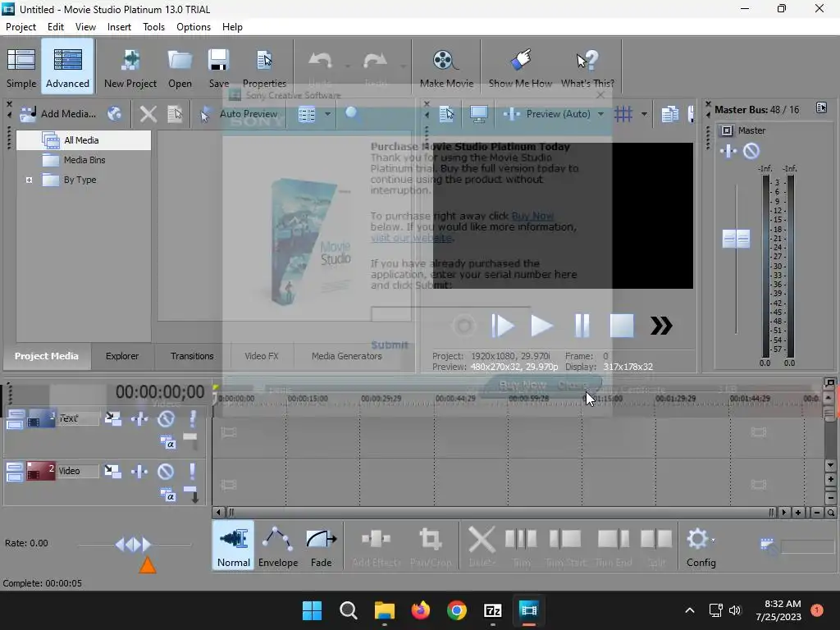Adjust the Master volume fader
This screenshot has width=840, height=630.
coord(736,239)
